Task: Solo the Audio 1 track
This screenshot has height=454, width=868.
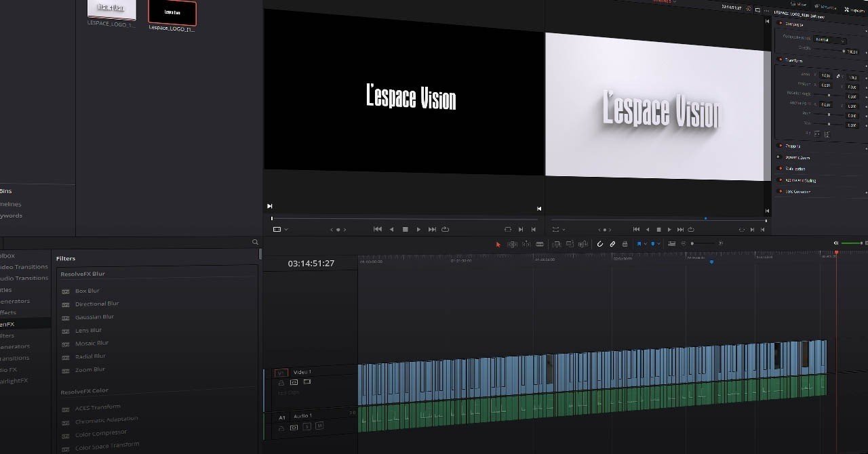Action: tap(307, 426)
